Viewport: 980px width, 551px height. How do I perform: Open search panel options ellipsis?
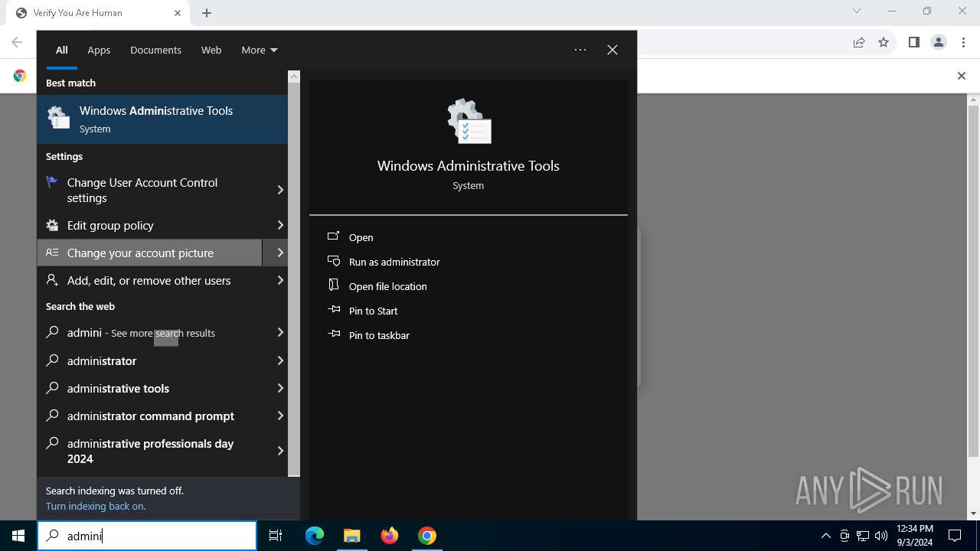click(580, 50)
